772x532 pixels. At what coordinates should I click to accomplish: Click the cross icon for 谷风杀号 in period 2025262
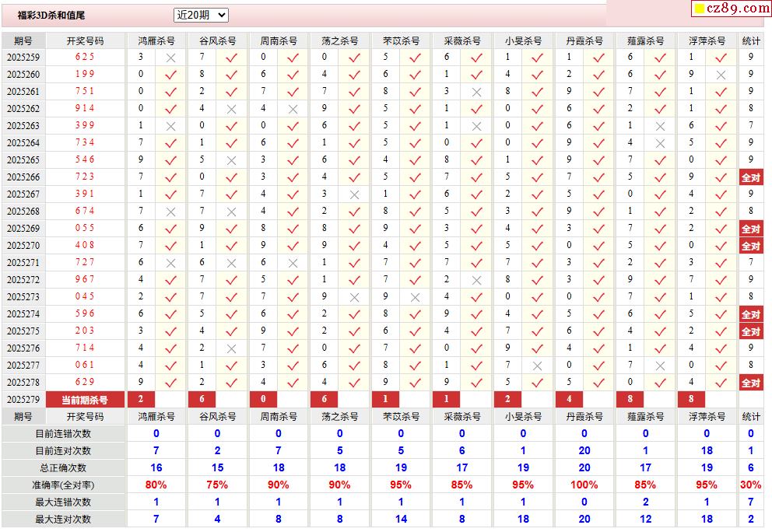[x=231, y=109]
